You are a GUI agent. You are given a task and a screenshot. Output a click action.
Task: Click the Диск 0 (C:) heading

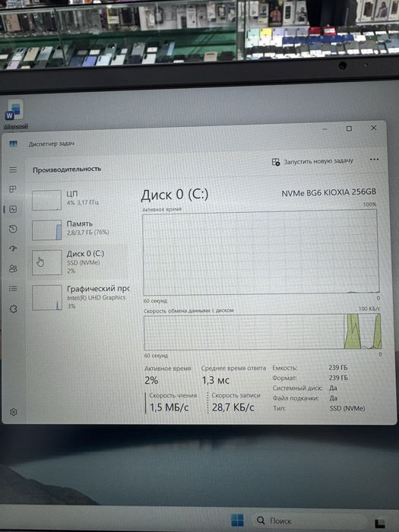pos(175,195)
